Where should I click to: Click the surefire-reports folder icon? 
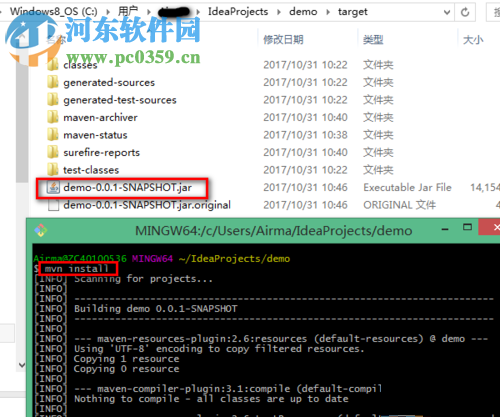[x=53, y=152]
